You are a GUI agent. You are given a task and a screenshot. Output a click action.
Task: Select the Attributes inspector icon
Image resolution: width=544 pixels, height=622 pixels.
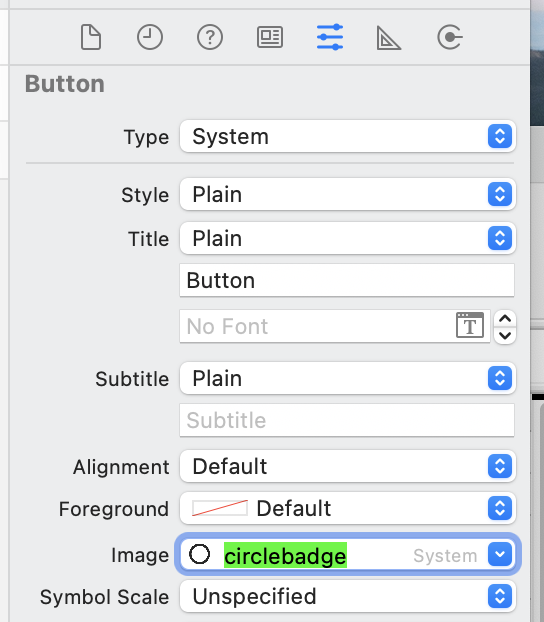(330, 37)
